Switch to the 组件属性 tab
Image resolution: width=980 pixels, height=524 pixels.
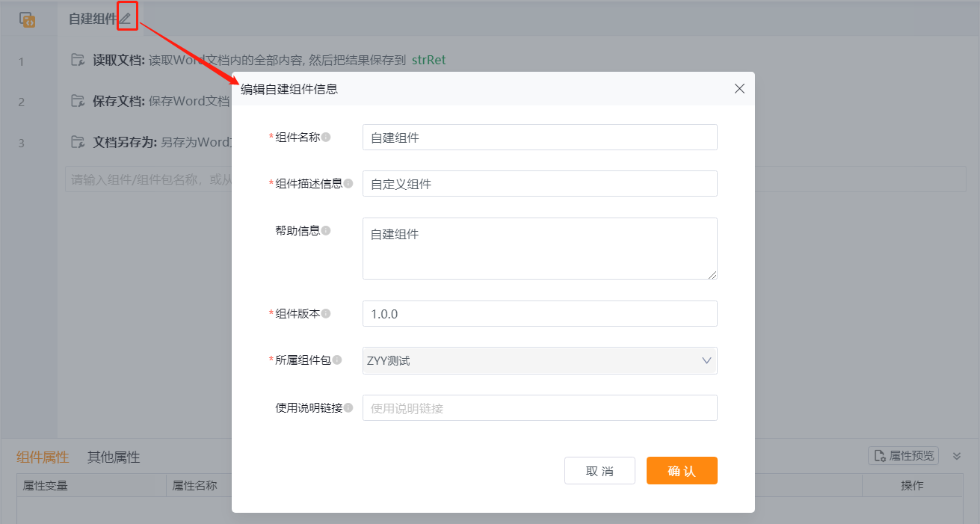coord(43,457)
